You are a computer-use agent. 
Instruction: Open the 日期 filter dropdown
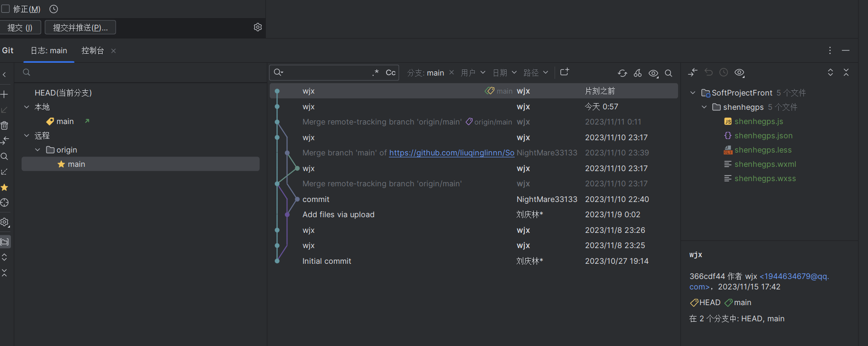point(504,73)
